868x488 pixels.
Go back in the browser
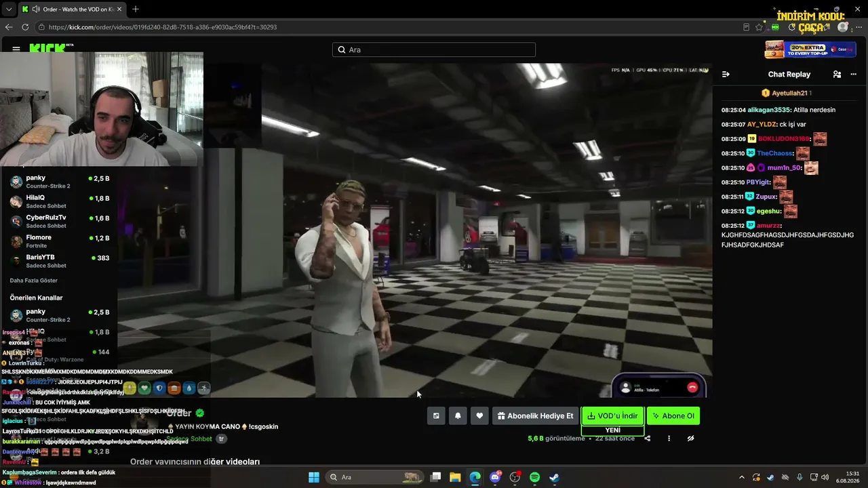point(9,27)
